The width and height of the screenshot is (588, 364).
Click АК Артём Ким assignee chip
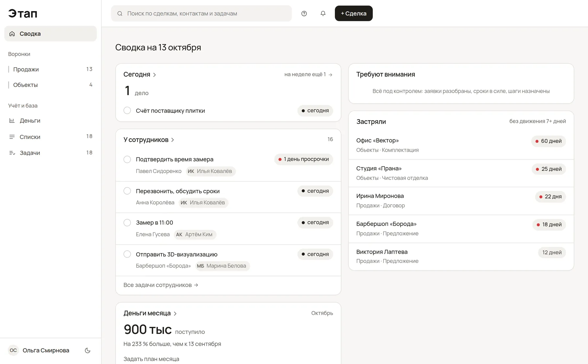coord(195,234)
